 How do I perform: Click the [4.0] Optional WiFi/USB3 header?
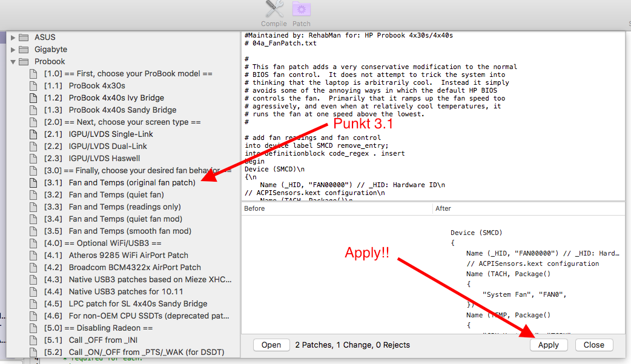point(102,243)
